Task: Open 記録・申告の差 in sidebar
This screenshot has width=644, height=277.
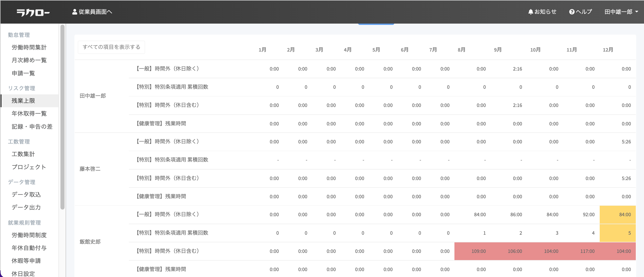Action: (x=32, y=127)
